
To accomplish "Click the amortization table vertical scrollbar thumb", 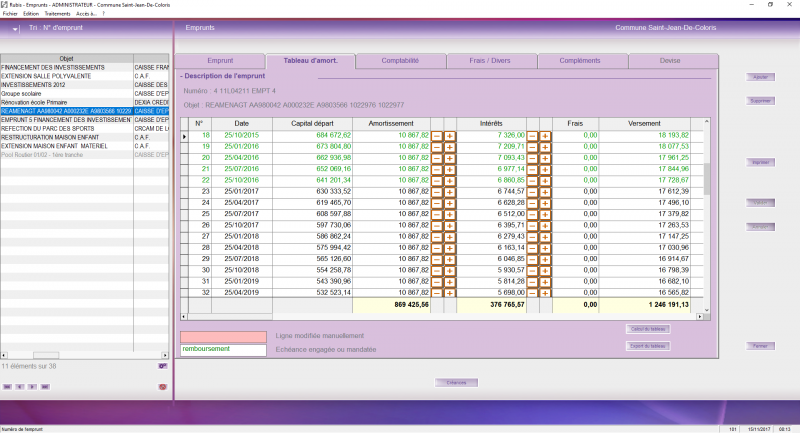I will 707,179.
